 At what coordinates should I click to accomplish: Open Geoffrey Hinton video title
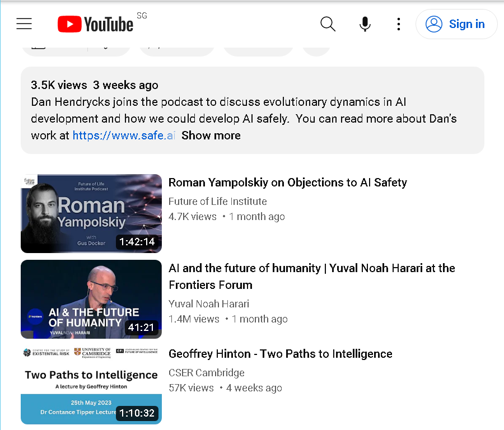(281, 354)
